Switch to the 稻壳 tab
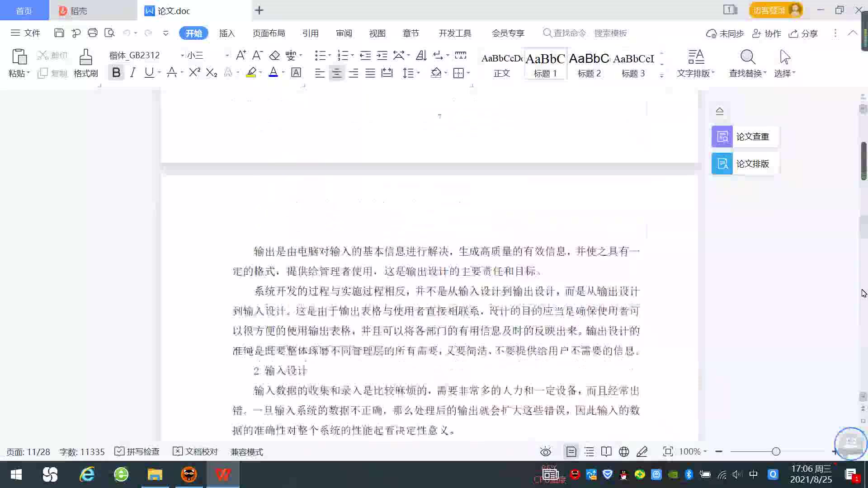 pyautogui.click(x=93, y=10)
